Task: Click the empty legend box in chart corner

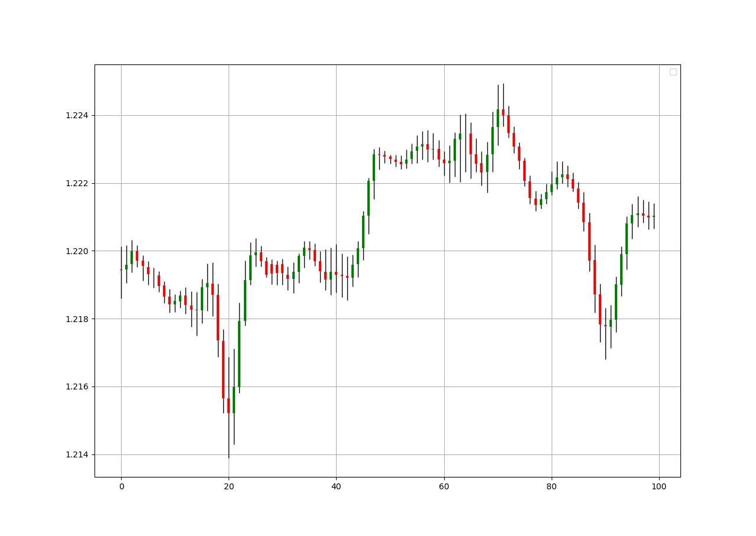Action: click(x=673, y=72)
